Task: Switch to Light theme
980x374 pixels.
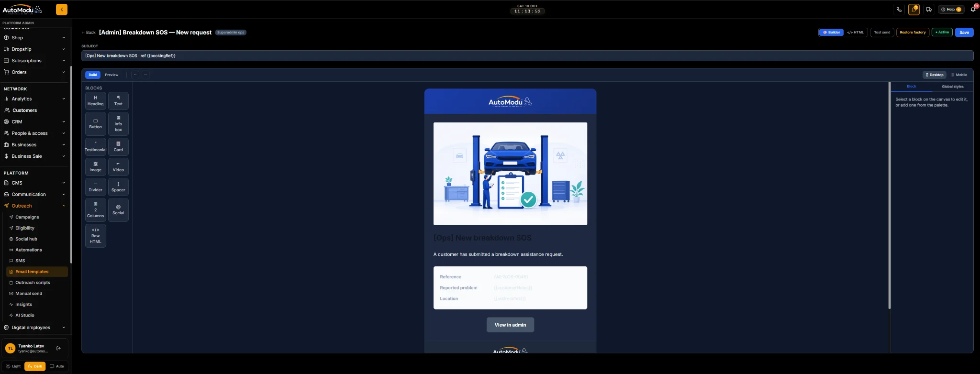Action: (13, 366)
